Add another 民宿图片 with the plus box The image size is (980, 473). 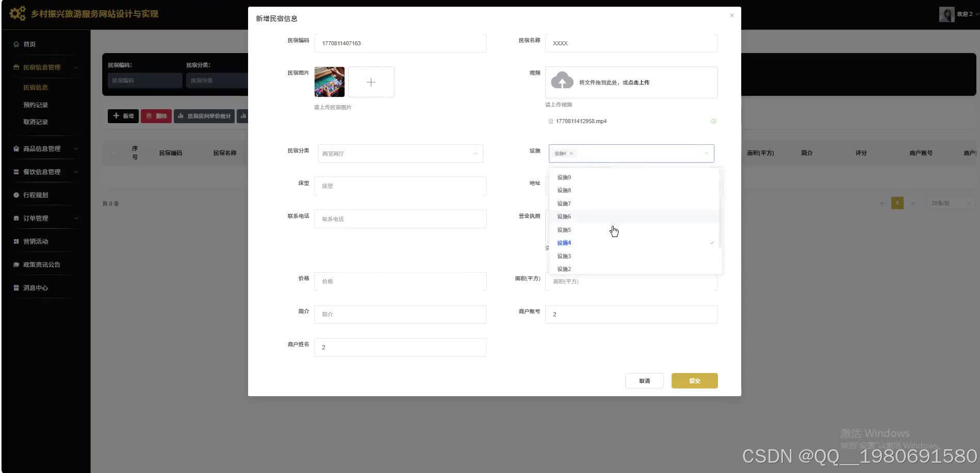(371, 82)
